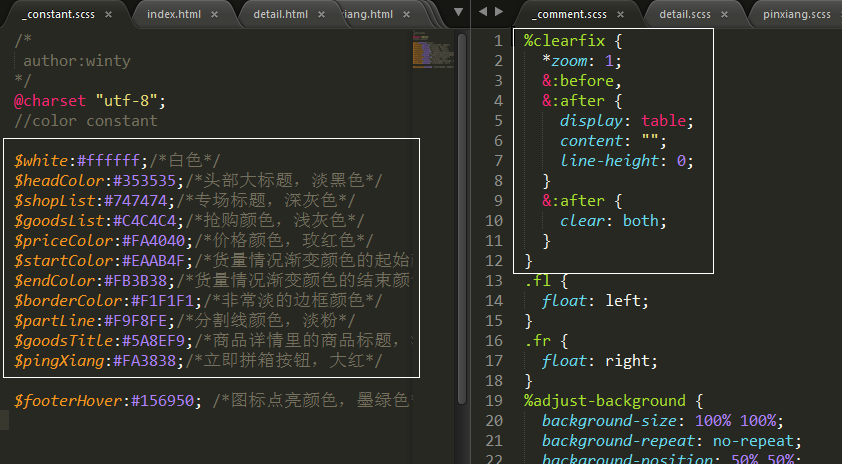Close the partially hidden pinxiang.html tab
Image resolution: width=842 pixels, height=464 pixels.
point(406,15)
